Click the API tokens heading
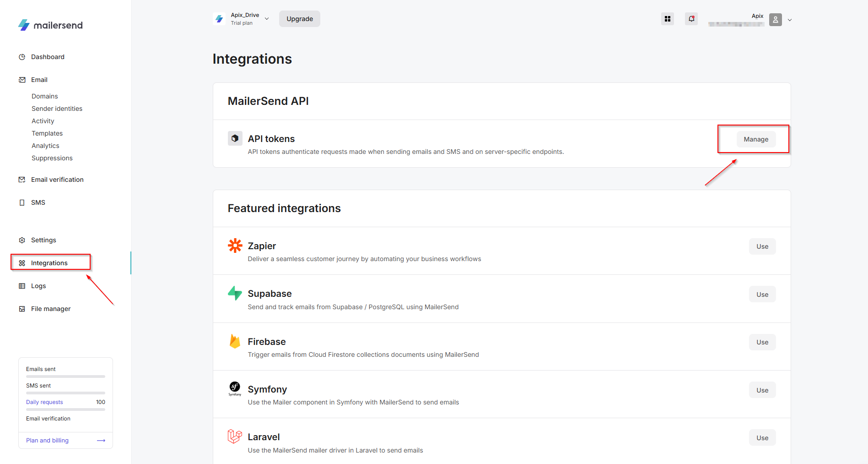Viewport: 868px width, 464px height. [x=271, y=139]
